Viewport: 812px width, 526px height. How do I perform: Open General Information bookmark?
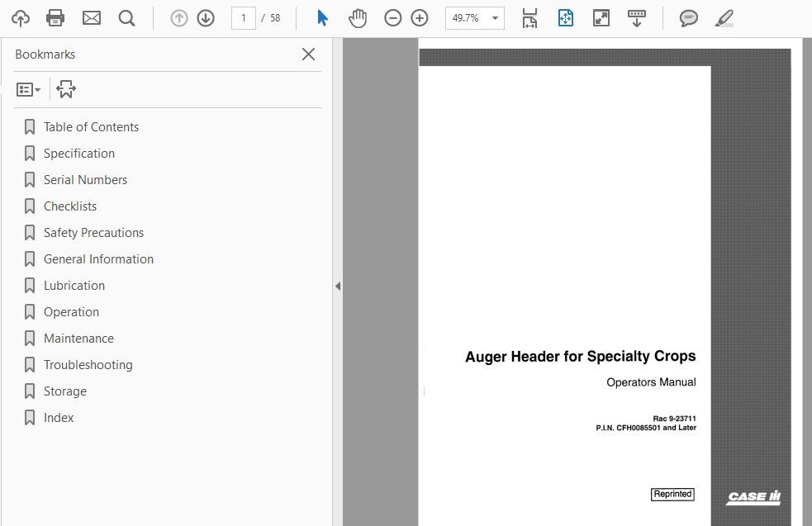pos(98,258)
